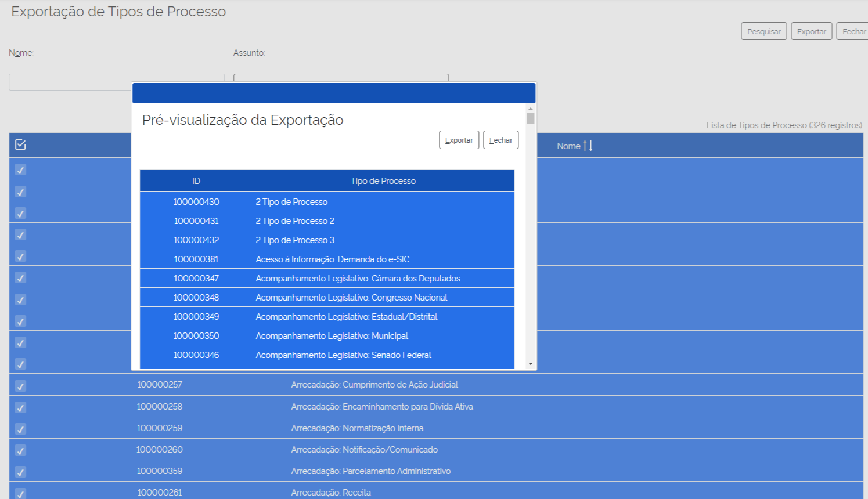Click the preview dialog's scroll up arrow

[530, 109]
